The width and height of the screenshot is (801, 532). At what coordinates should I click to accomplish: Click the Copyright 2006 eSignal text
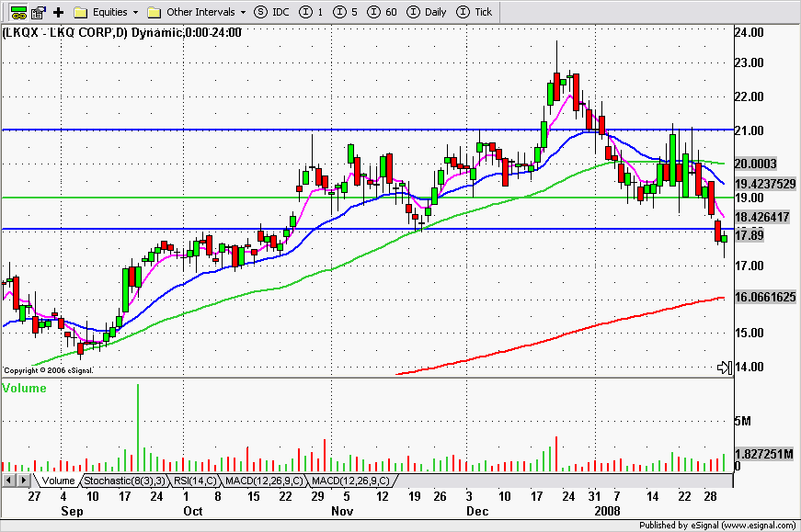49,370
